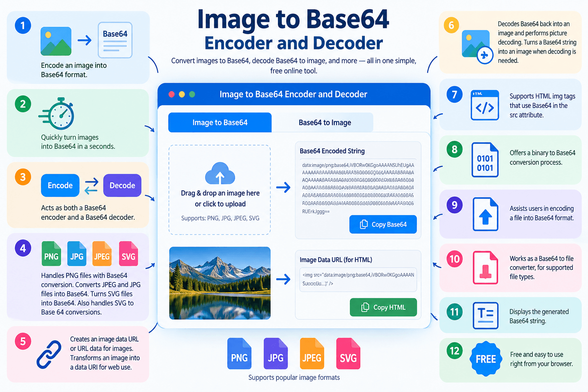Click the drag and drop upload area
This screenshot has width=588, height=392.
tap(220, 190)
